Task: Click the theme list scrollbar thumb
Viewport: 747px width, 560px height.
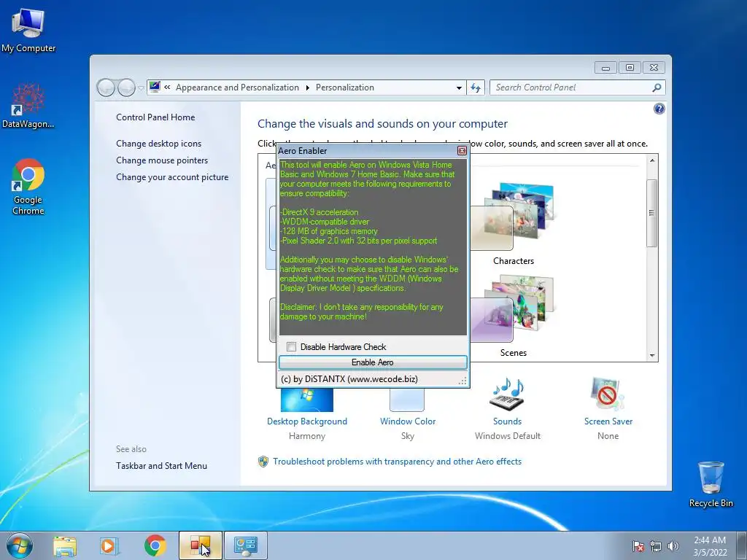Action: [651, 213]
